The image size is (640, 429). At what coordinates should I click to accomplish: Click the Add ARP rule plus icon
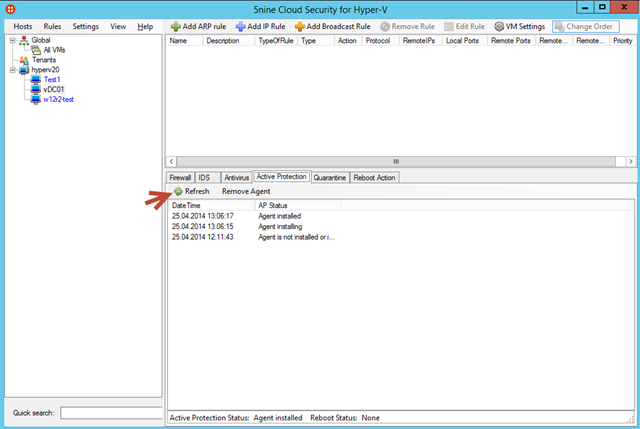click(x=176, y=27)
